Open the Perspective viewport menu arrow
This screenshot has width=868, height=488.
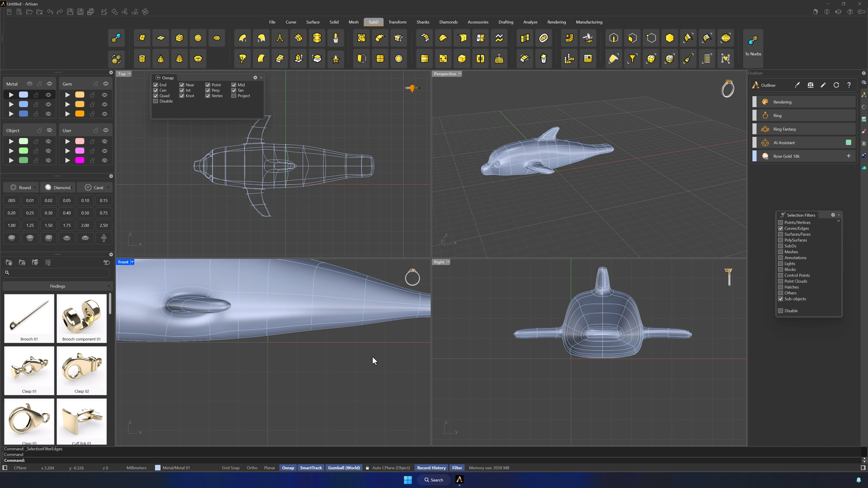click(x=460, y=74)
